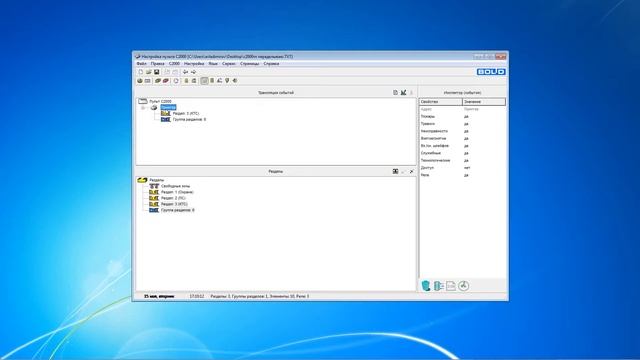Click the Save floppy disk icon
This screenshot has width=640, height=360.
click(x=156, y=72)
